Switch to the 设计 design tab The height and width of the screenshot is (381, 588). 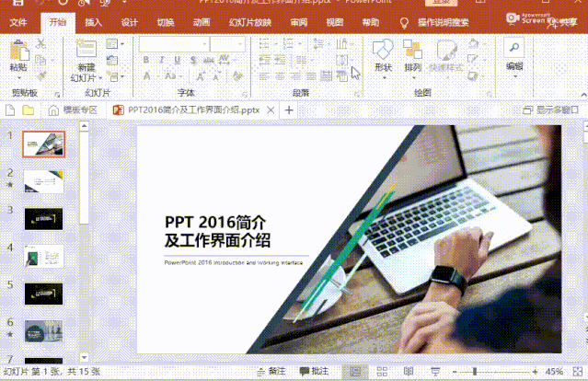point(130,22)
